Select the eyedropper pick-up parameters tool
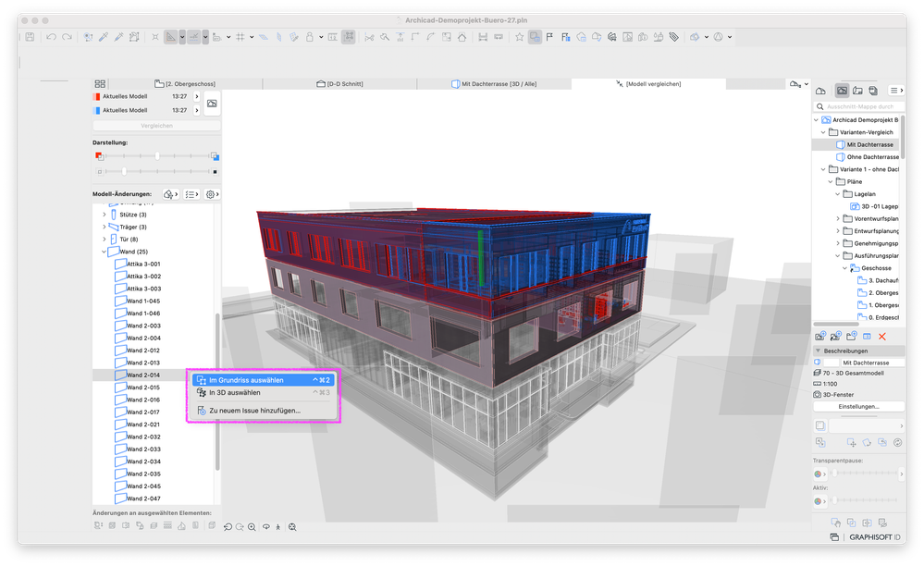This screenshot has height=566, width=924. [x=104, y=37]
